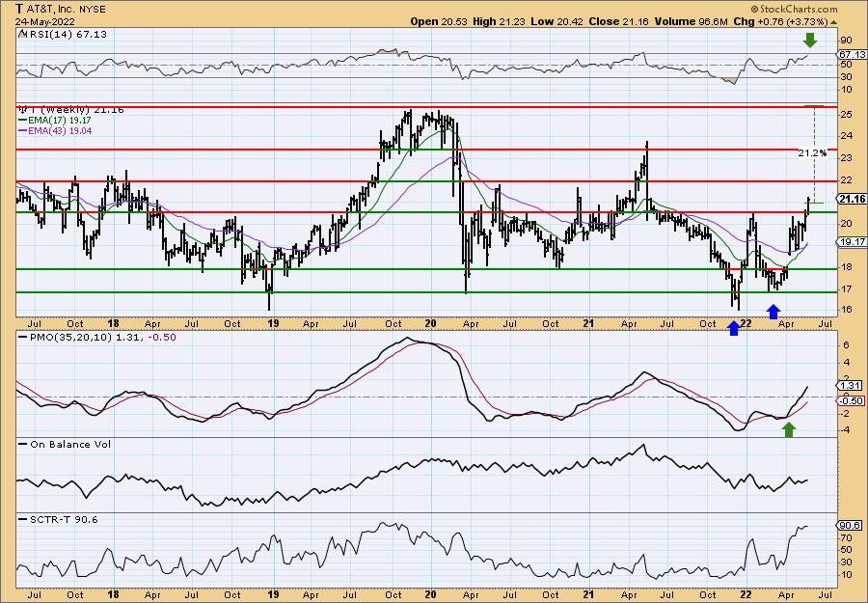Click the 6 level on PMO axis
The height and width of the screenshot is (603, 868).
846,345
